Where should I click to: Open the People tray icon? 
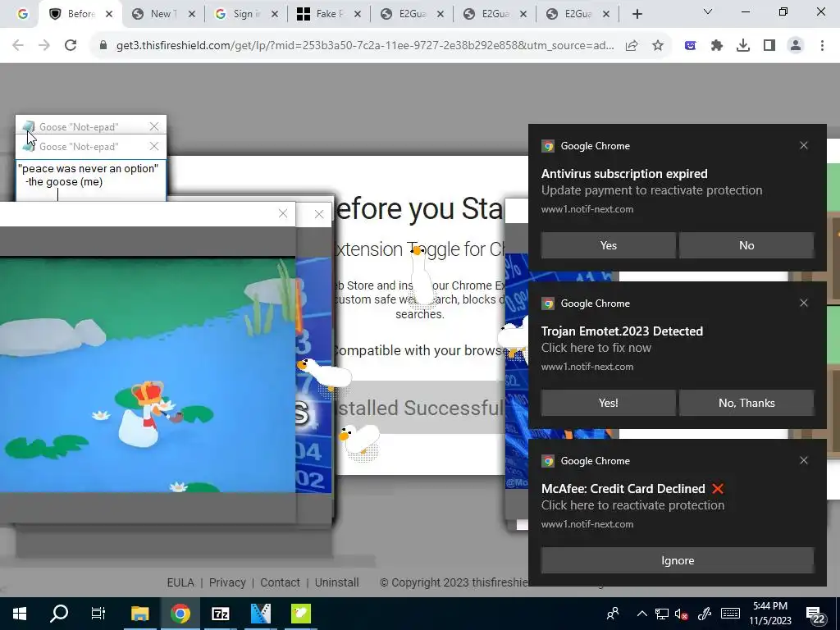(612, 614)
